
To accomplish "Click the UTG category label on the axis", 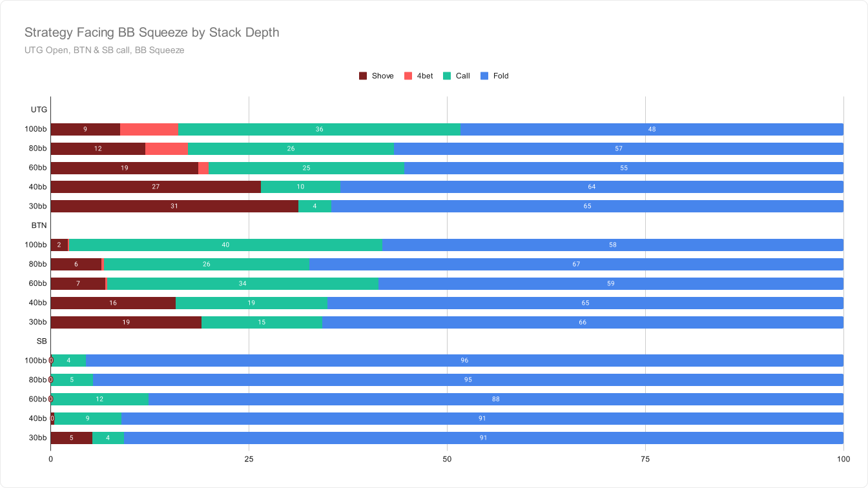I will click(39, 110).
